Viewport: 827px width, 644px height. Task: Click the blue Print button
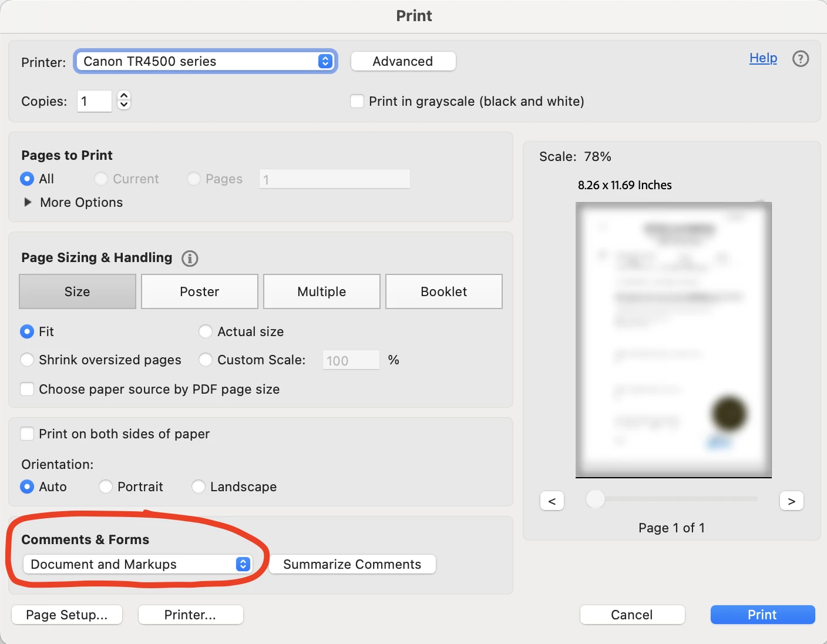click(x=762, y=615)
